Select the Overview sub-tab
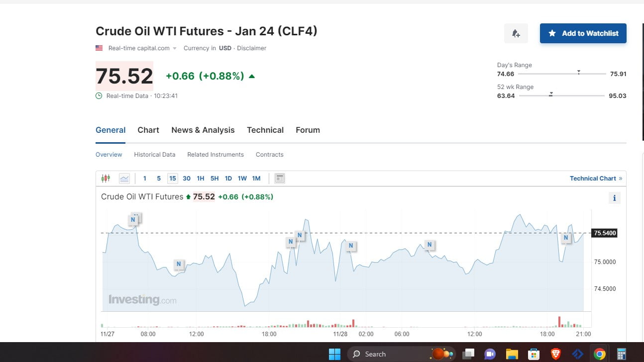Viewport: 644px width, 362px height. 108,155
